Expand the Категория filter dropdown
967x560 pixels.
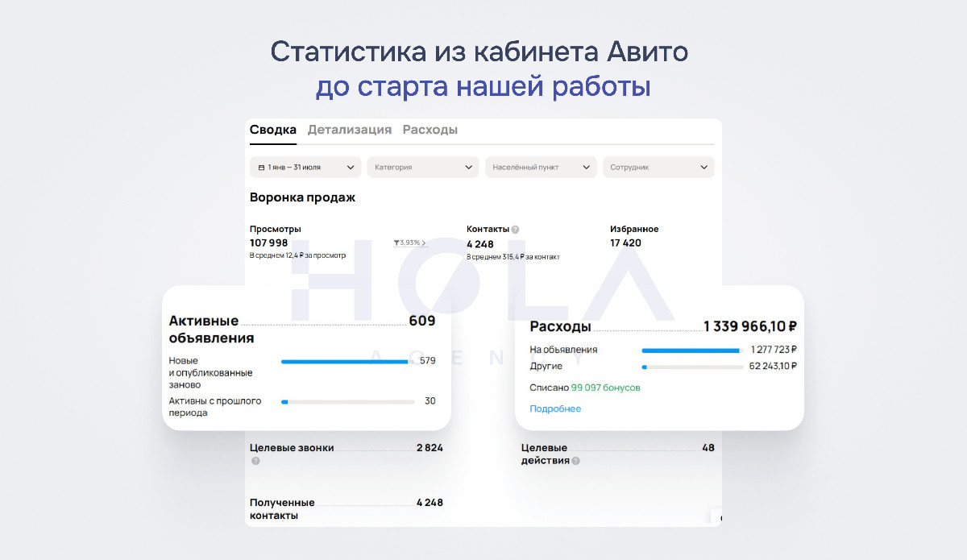pos(423,167)
